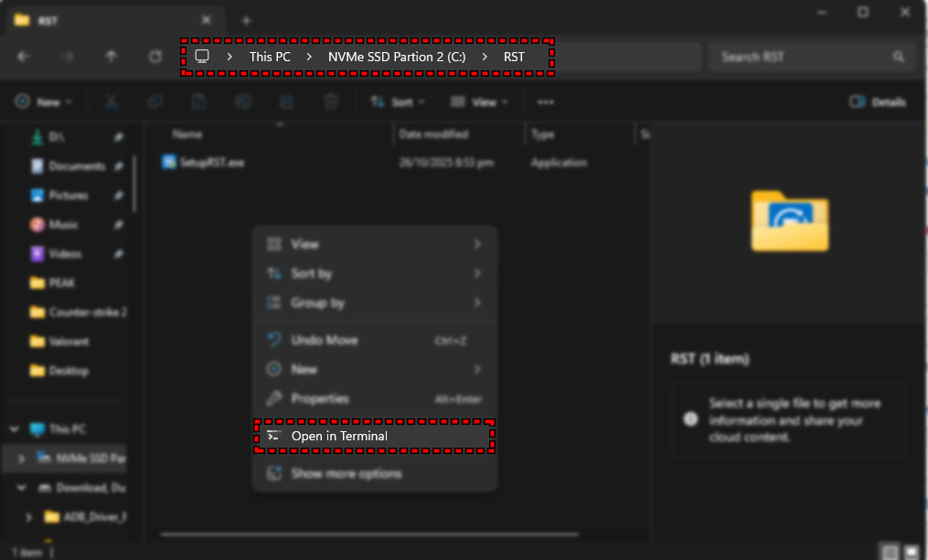Collapse the This PC tree node

13,428
